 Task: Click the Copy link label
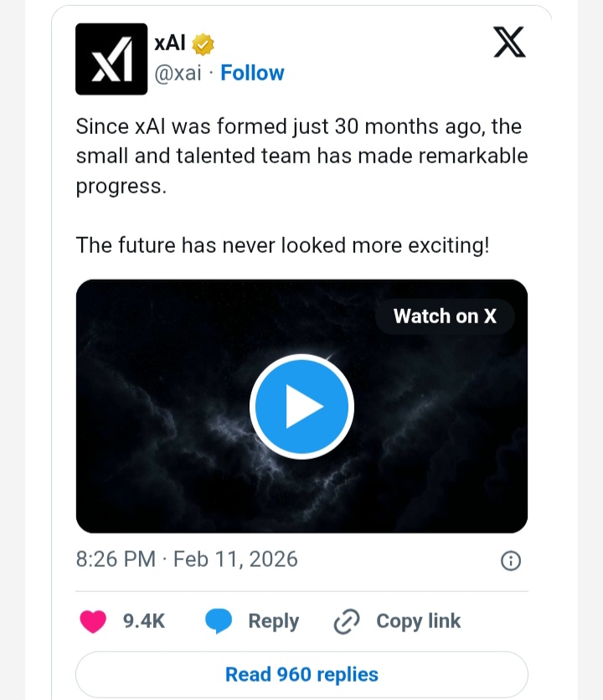pyautogui.click(x=419, y=621)
